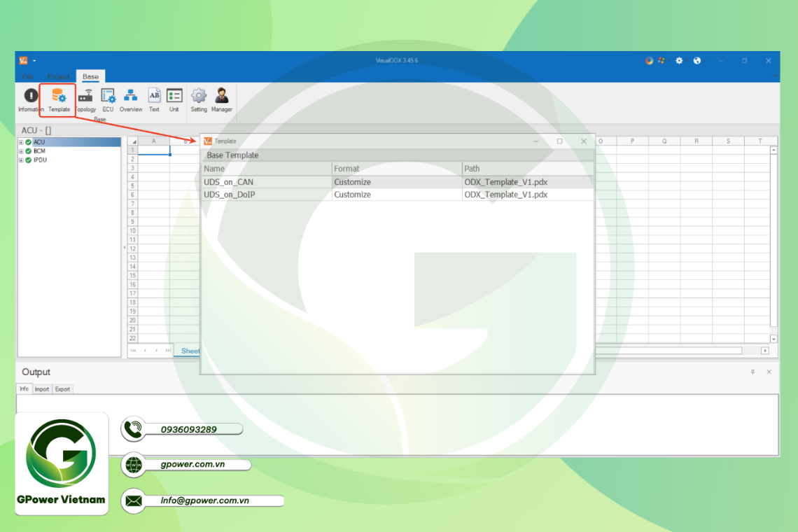The width and height of the screenshot is (798, 532).
Task: Open the Text ribbon tool
Action: [154, 100]
